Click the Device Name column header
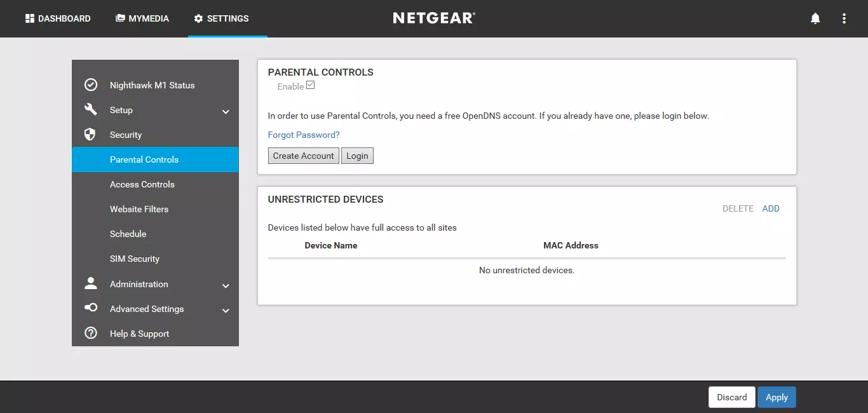 pyautogui.click(x=331, y=245)
